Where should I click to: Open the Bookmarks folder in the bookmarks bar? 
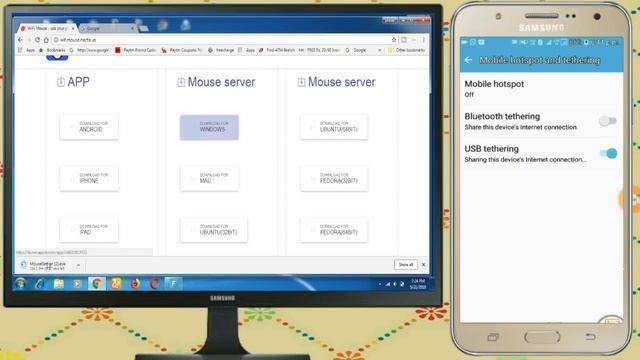(52, 50)
